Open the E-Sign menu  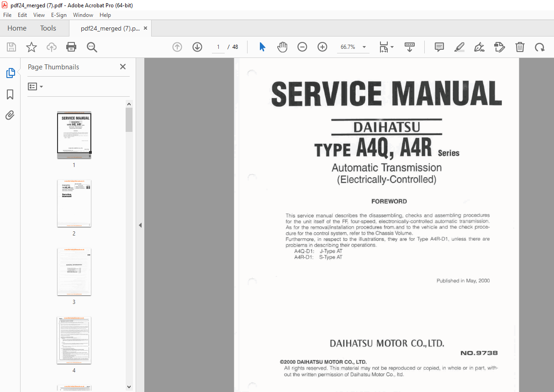[59, 15]
